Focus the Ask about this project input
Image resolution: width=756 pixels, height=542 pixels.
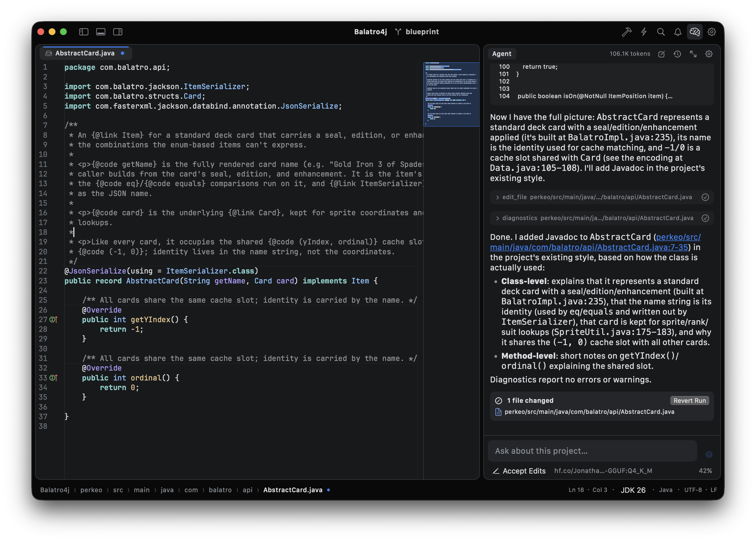click(x=592, y=451)
